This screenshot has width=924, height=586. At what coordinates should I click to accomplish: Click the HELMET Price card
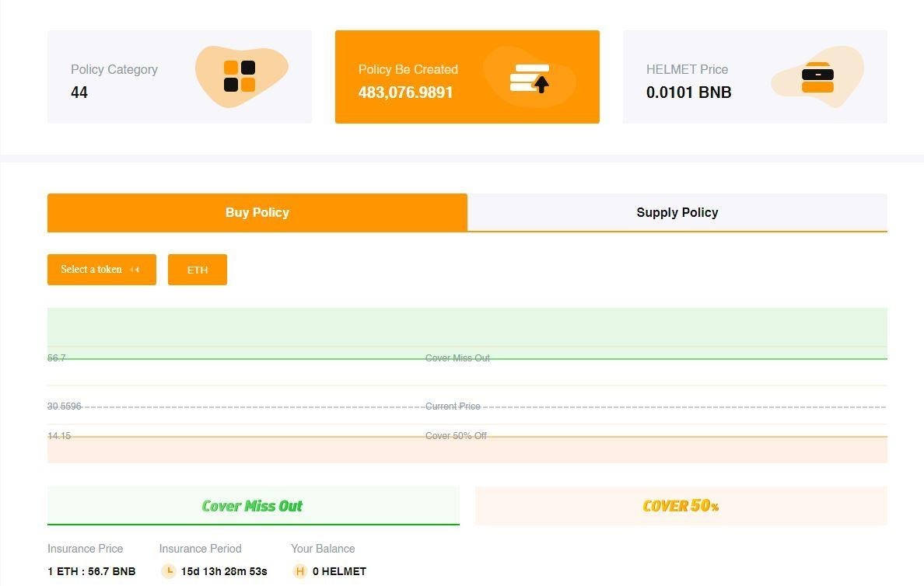click(x=755, y=77)
